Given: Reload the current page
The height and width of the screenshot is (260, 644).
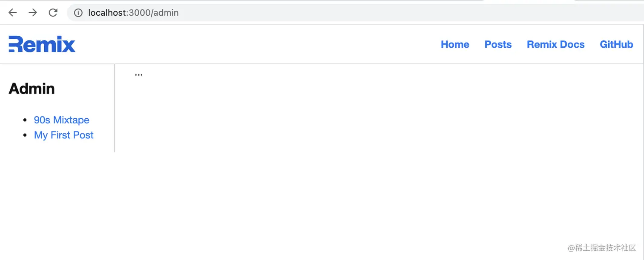Looking at the screenshot, I should pos(53,13).
